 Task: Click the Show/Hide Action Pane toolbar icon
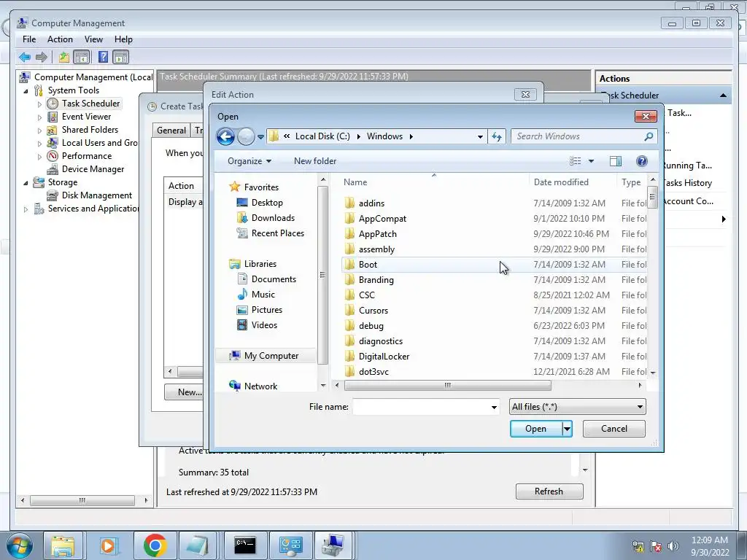[121, 58]
